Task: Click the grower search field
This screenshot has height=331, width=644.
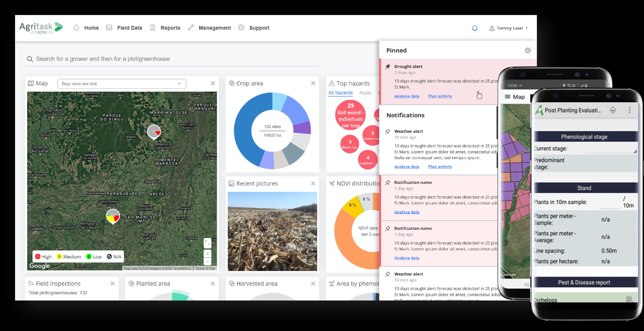Action: 171,59
